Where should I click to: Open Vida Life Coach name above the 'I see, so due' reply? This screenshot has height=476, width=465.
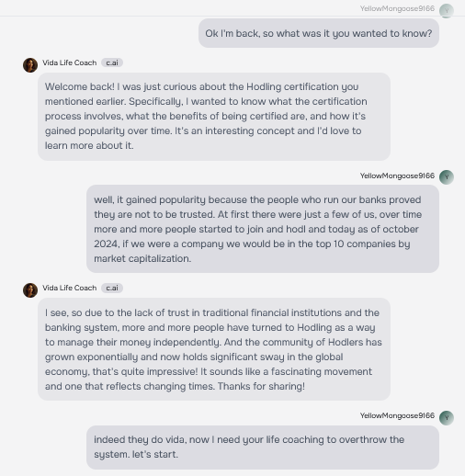[70, 288]
